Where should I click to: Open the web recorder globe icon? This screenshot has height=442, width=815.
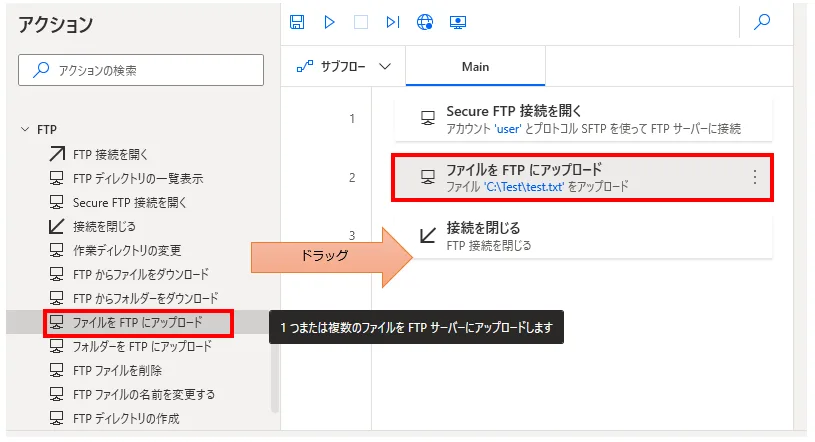coord(425,22)
